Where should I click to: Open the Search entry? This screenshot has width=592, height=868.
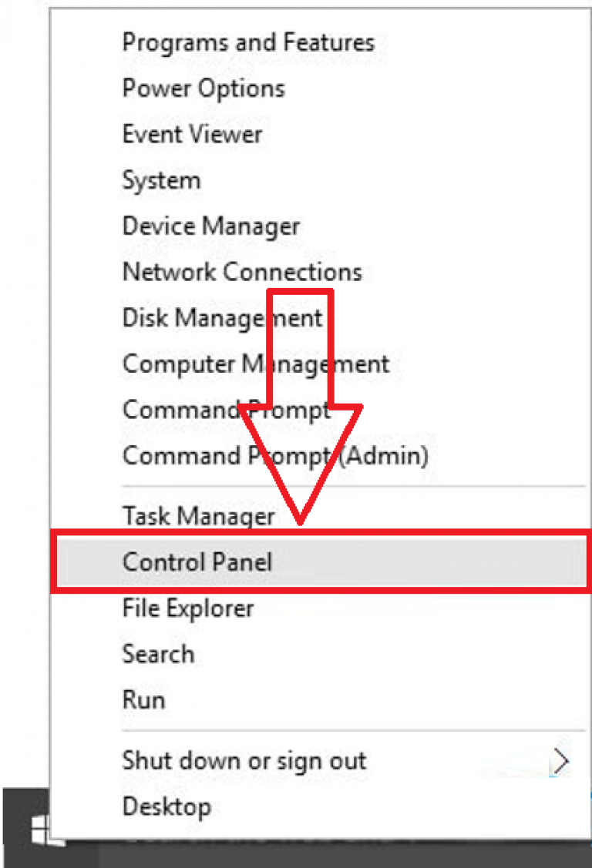(x=158, y=654)
